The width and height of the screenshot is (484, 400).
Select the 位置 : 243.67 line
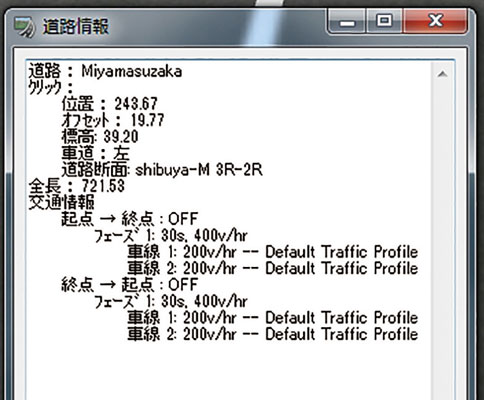click(109, 104)
